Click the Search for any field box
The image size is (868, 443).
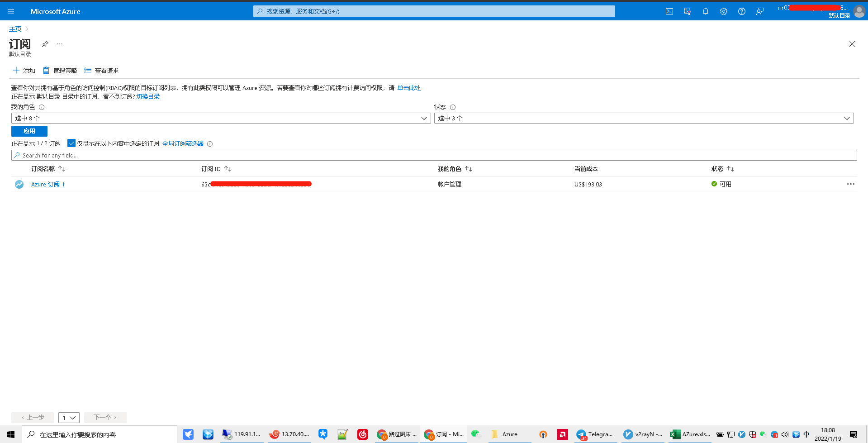tap(434, 155)
